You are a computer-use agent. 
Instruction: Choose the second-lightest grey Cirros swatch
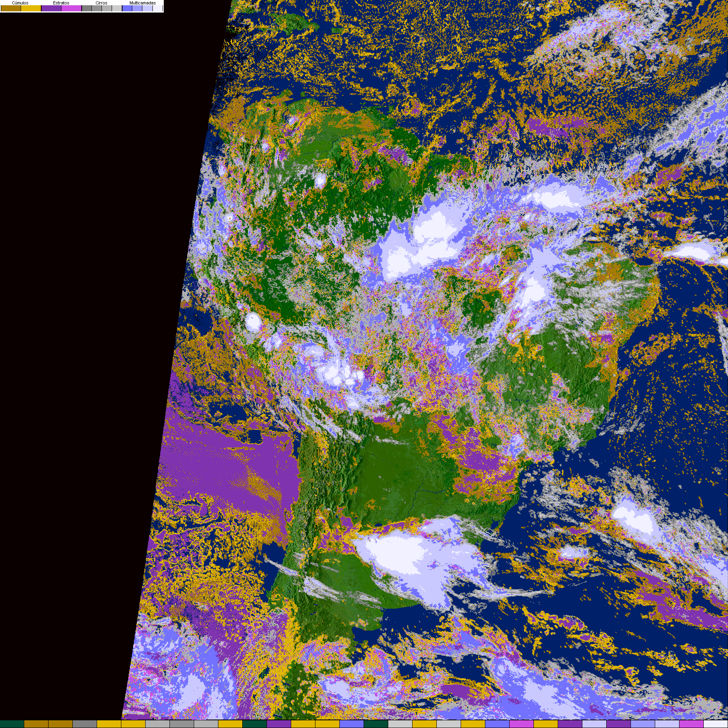(107, 8)
